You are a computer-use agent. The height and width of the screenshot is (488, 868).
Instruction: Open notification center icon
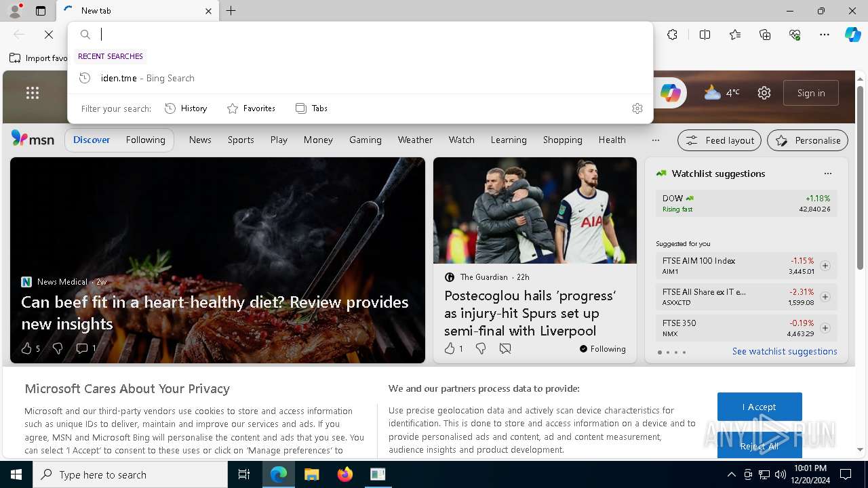pyautogui.click(x=846, y=474)
